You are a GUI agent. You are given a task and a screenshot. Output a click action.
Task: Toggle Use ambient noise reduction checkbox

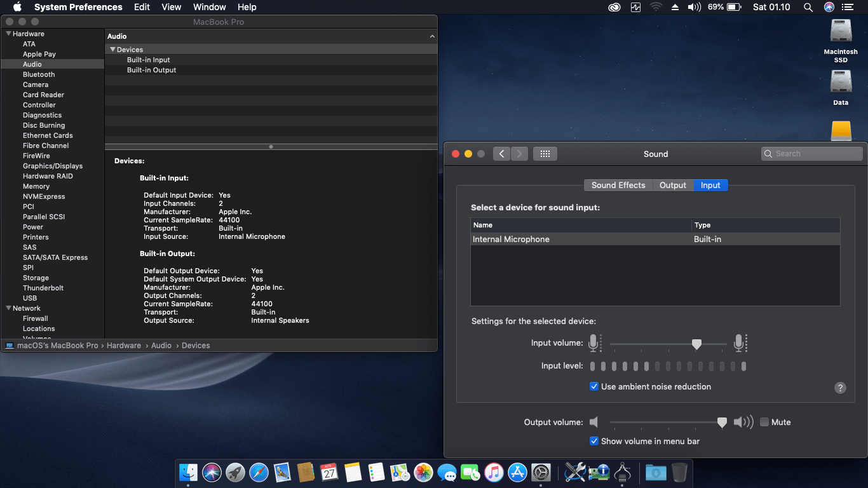(594, 386)
